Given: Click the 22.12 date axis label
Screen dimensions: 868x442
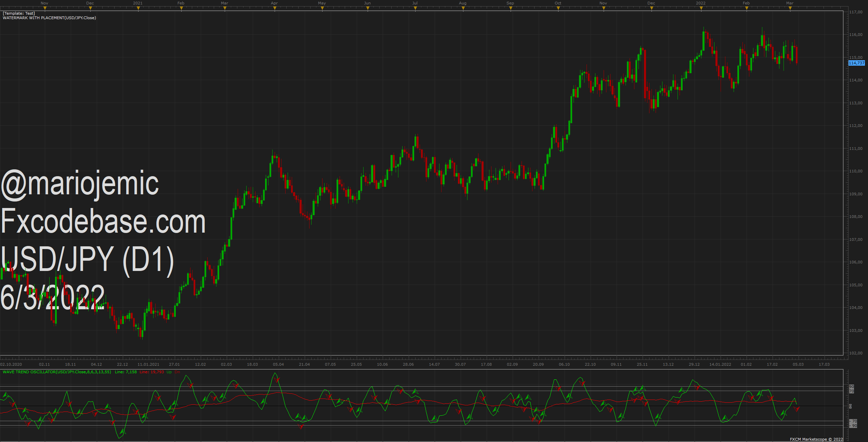Looking at the screenshot, I should pos(122,364).
